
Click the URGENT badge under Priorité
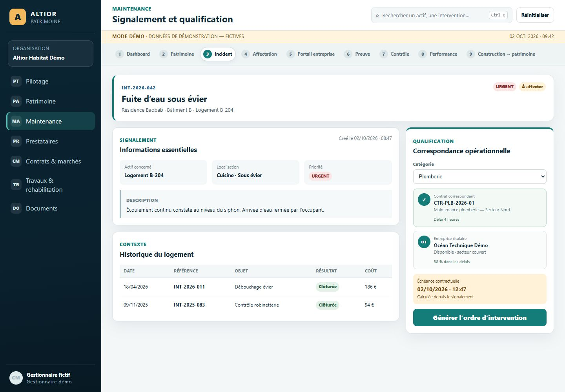[x=320, y=176]
